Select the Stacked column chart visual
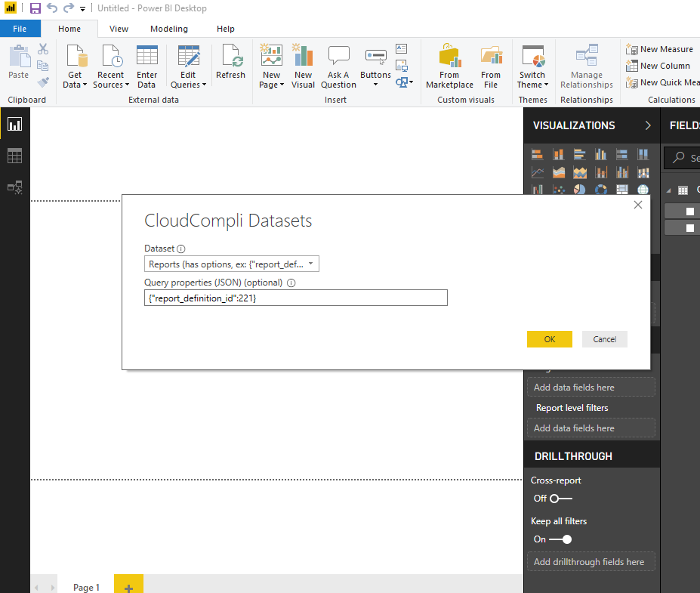The height and width of the screenshot is (593, 700). (559, 155)
